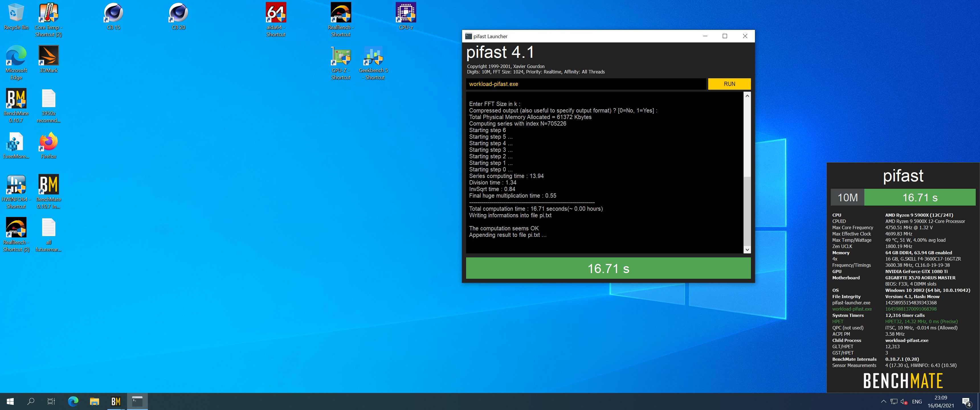Screen dimensions: 980x410
Task: Click the scroll-up arrow in pifast output
Action: coord(747,96)
